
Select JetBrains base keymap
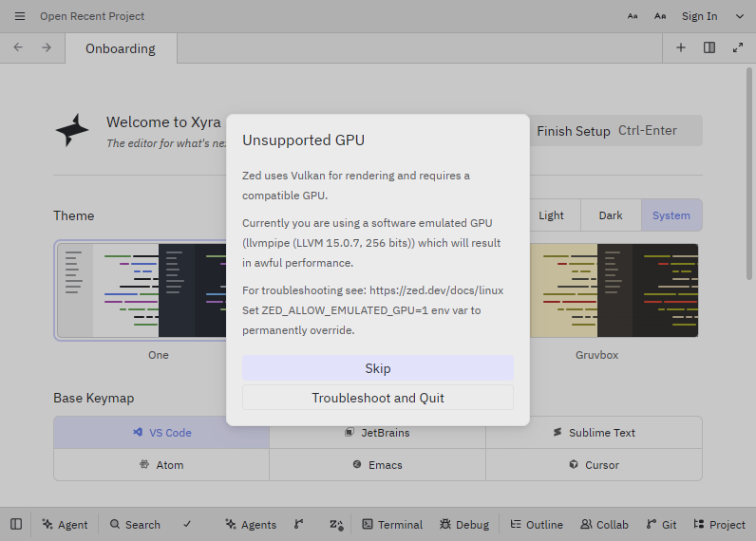(377, 433)
